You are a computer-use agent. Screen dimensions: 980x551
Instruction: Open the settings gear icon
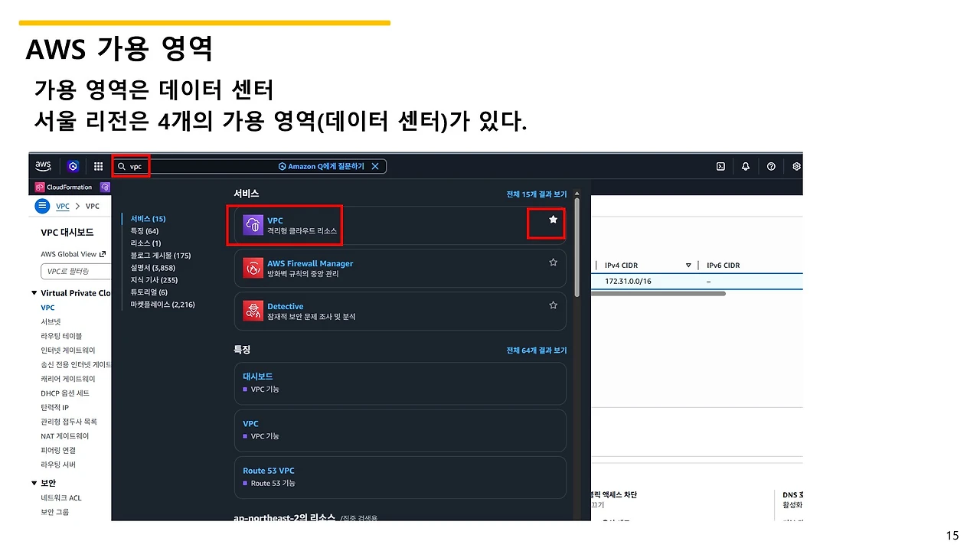pos(796,166)
